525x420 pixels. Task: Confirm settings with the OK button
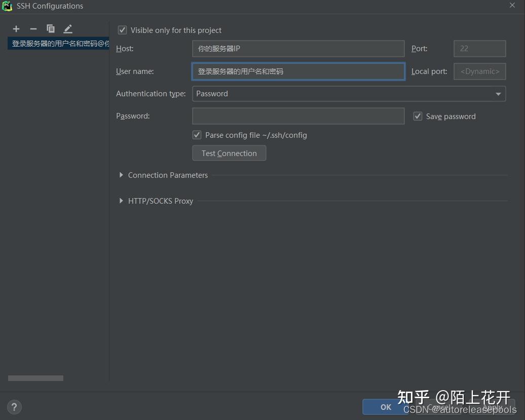[x=386, y=407]
